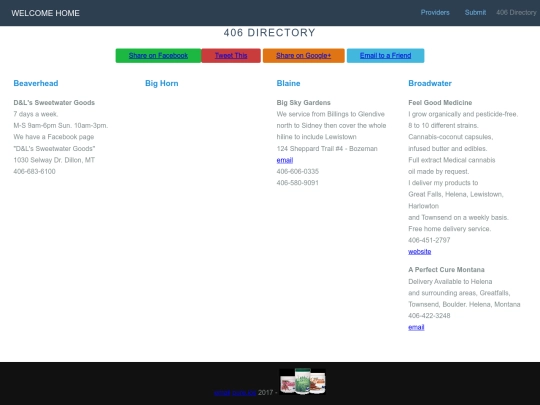Click the address 124 Sheppard Trail #4 - Bozeman
The image size is (540, 405).
tap(327, 149)
